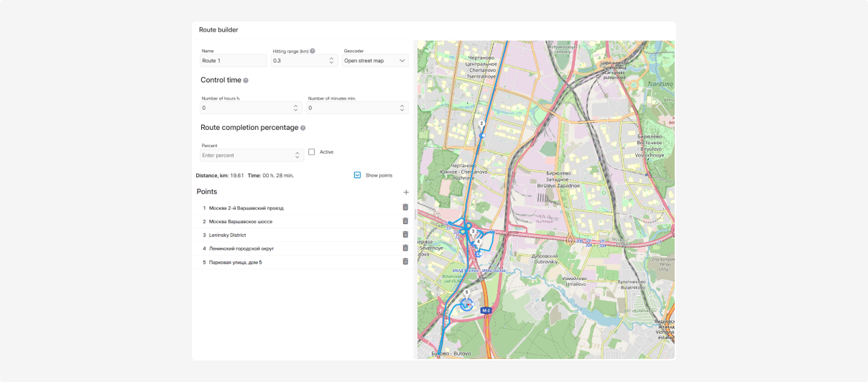The height and width of the screenshot is (382, 868).
Task: Delete point 1 Москва 2-й Варшавский проезд
Action: click(x=405, y=208)
